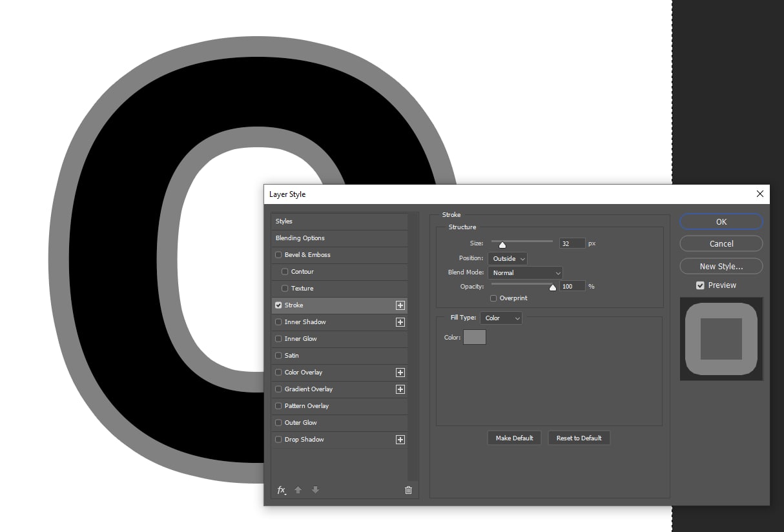
Task: Enable the Texture checkbox
Action: coord(285,289)
